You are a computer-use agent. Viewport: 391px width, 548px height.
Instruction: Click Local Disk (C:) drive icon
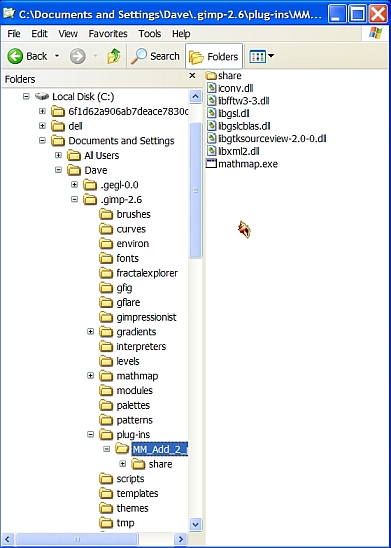click(42, 96)
